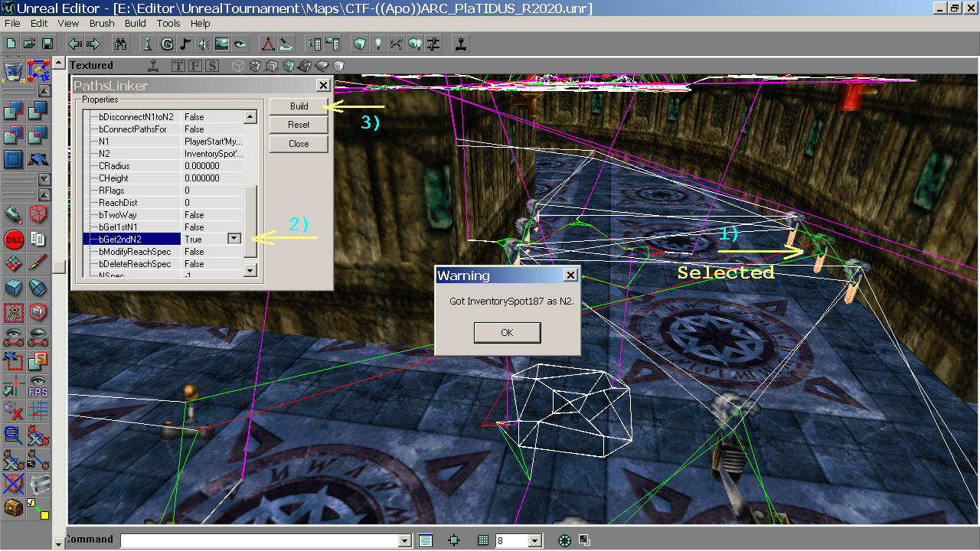Image resolution: width=980 pixels, height=551 pixels.
Task: Click the treasure chest icon in sidebar
Action: click(x=13, y=508)
